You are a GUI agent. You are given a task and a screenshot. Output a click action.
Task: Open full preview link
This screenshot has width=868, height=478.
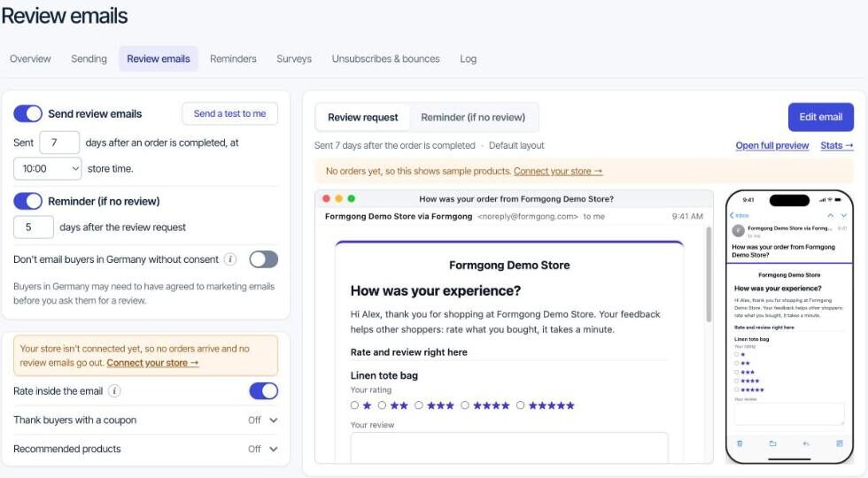(x=772, y=145)
